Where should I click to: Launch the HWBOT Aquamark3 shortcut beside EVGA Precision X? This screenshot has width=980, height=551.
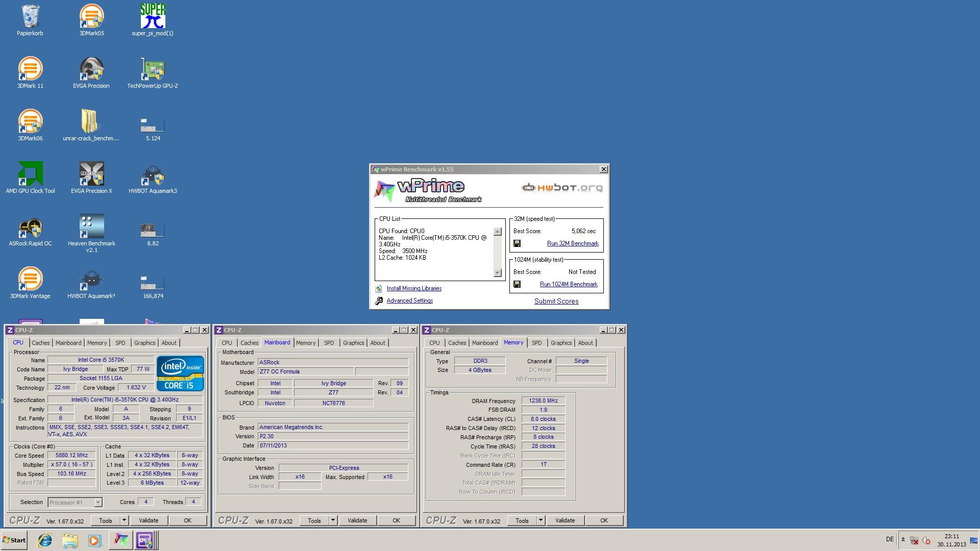tap(153, 178)
